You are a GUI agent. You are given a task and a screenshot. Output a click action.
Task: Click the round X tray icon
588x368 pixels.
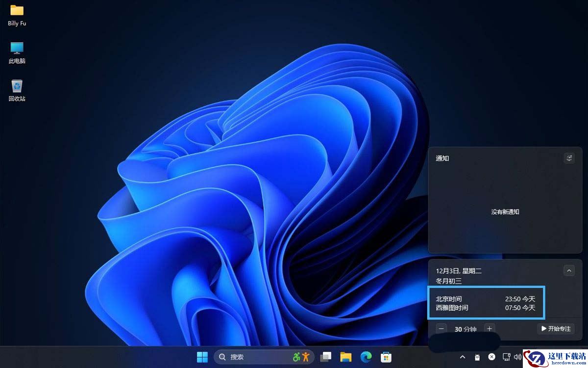click(491, 357)
